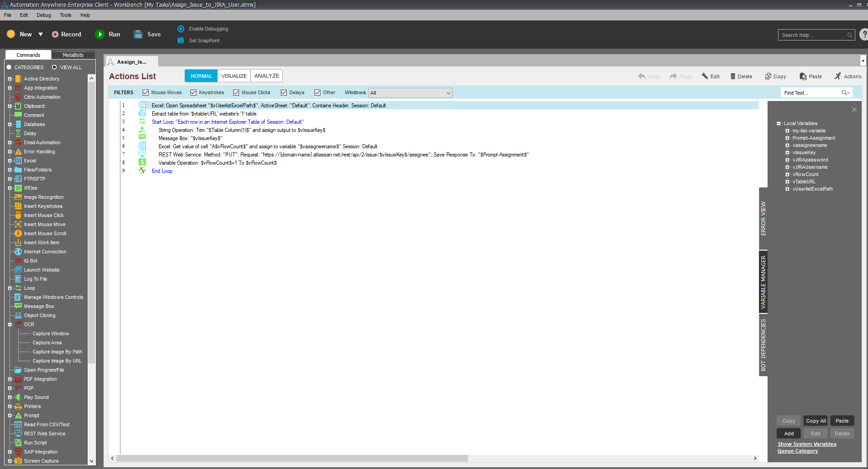Click the Delete trash icon in Actions toolbar

point(733,76)
